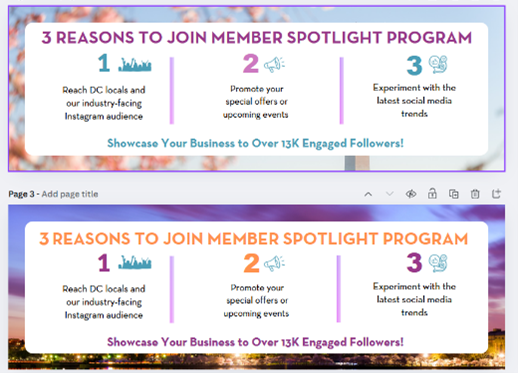Hide Page 3 using the eye icon
The width and height of the screenshot is (518, 373).
pos(411,194)
